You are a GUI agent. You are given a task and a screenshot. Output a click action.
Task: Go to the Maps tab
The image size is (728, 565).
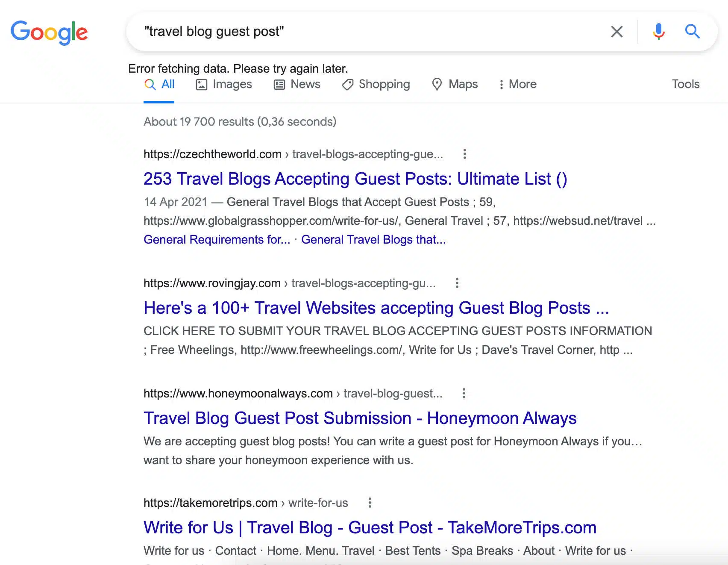[x=455, y=84]
